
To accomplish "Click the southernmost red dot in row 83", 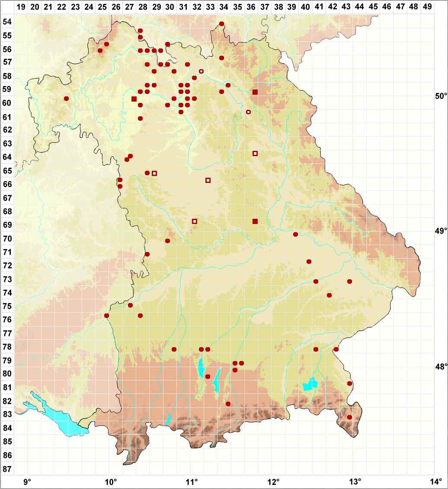I will [x=349, y=417].
